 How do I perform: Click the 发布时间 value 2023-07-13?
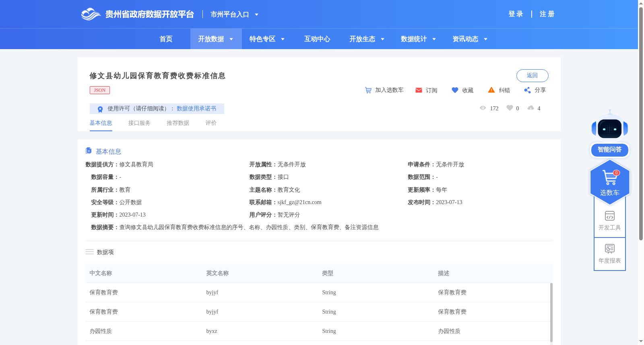coord(449,202)
